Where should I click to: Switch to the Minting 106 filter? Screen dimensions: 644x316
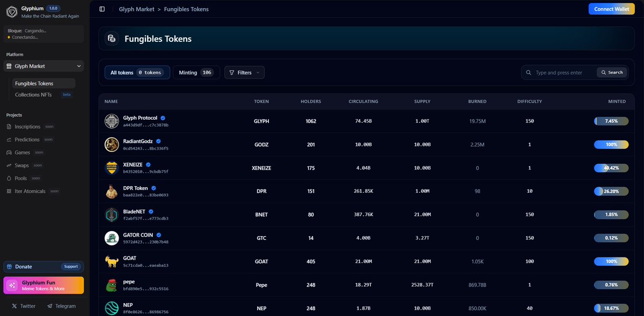coord(196,72)
